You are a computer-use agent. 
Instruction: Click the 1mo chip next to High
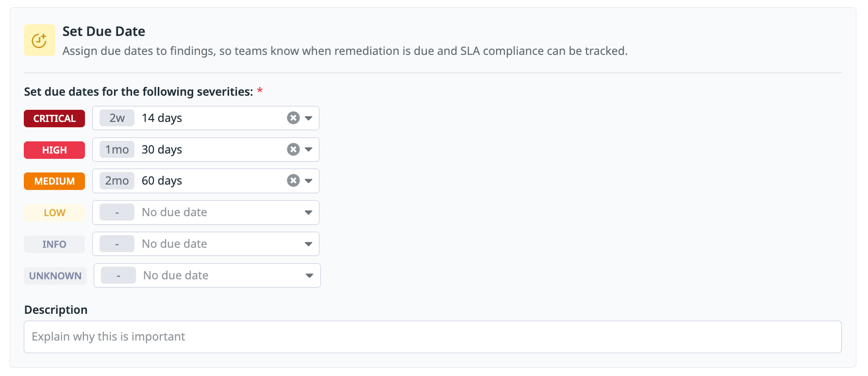[117, 149]
